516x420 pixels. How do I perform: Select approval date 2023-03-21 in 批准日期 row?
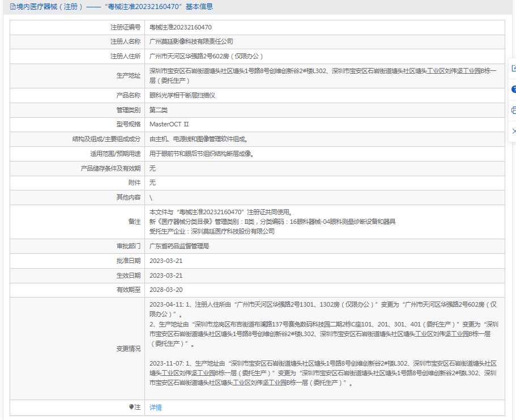(x=166, y=261)
